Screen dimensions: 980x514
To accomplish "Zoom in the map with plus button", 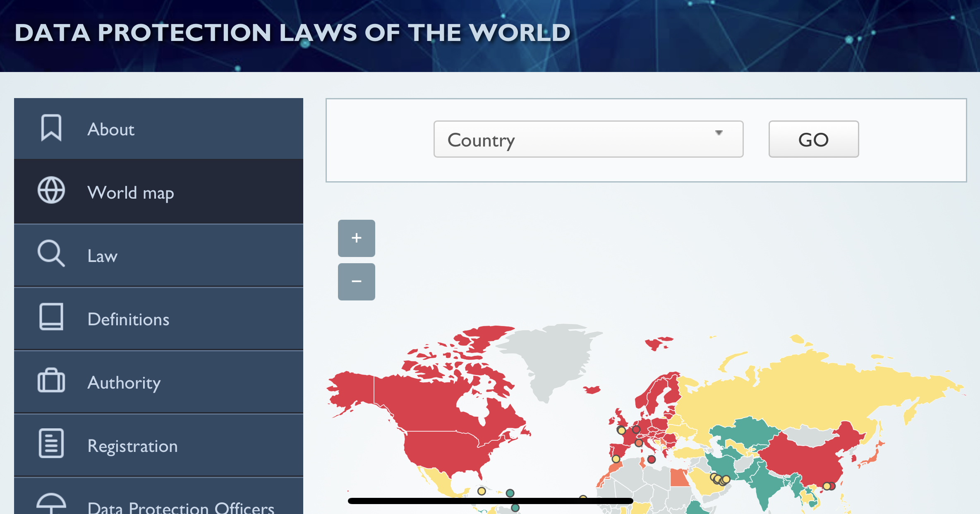I will [x=357, y=238].
